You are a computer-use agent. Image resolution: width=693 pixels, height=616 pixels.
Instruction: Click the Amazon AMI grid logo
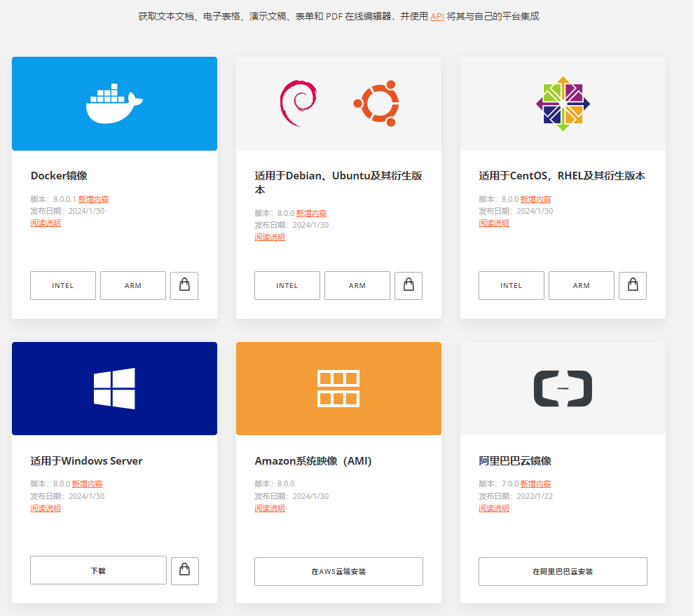coord(338,388)
